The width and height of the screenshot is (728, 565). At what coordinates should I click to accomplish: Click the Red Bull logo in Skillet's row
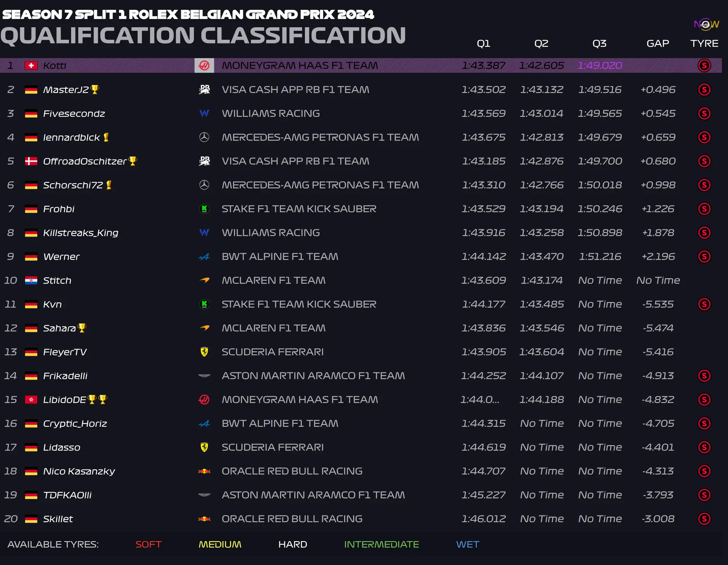click(x=204, y=519)
